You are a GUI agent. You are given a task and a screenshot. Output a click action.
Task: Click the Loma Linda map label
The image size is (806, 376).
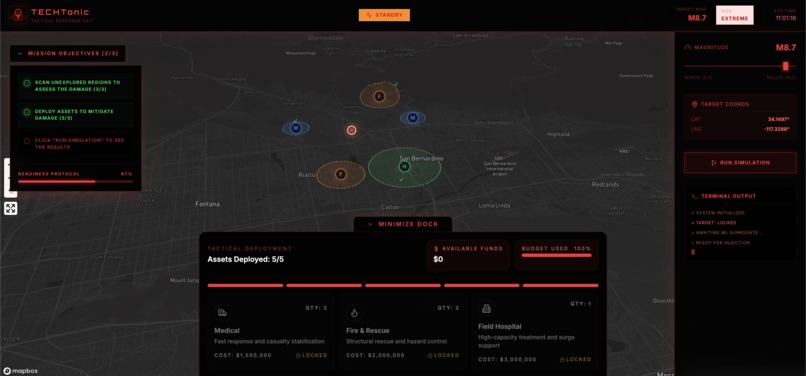pos(494,205)
